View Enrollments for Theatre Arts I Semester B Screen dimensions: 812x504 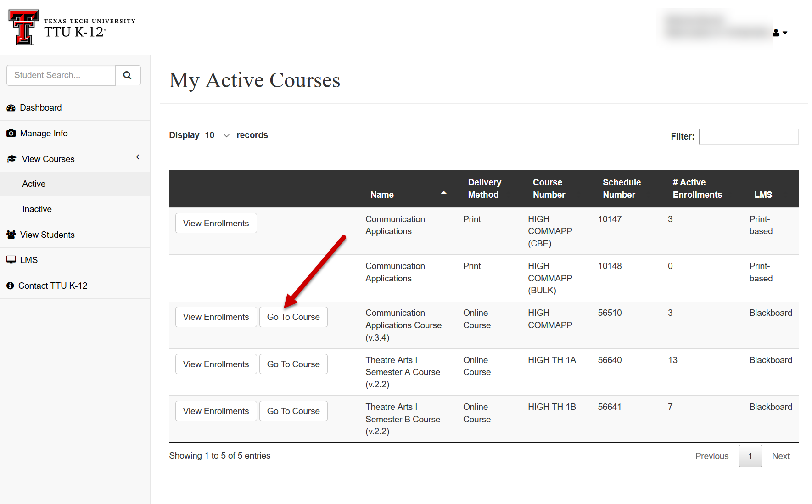[216, 411]
